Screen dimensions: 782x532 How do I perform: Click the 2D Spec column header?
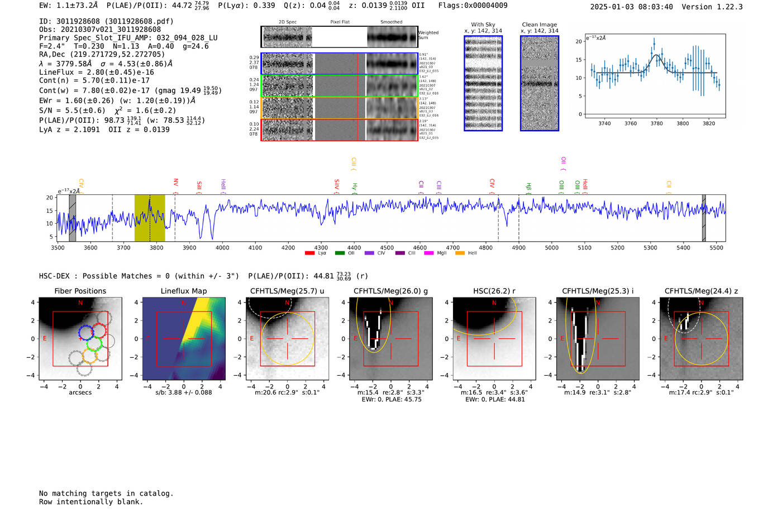(288, 22)
